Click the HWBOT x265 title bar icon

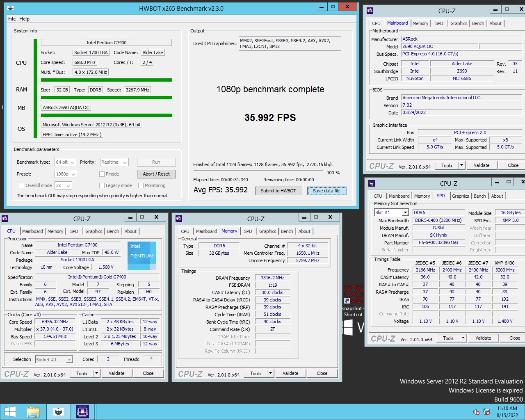tap(11, 8)
